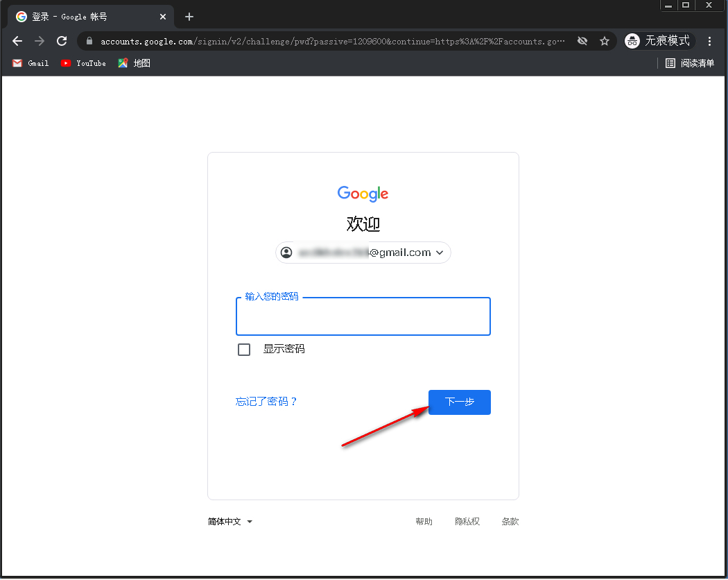
Task: Minimize the Chrome window
Action: pyautogui.click(x=668, y=6)
